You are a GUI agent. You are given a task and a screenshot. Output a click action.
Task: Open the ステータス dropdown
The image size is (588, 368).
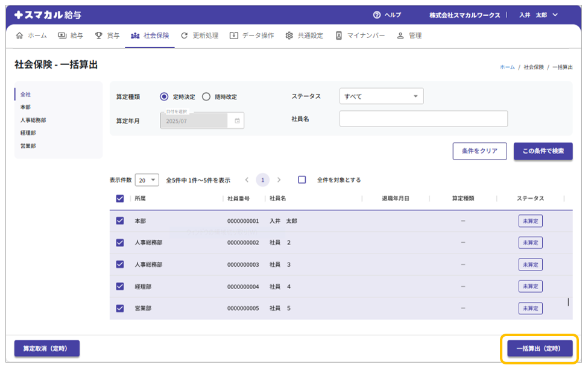tap(381, 96)
